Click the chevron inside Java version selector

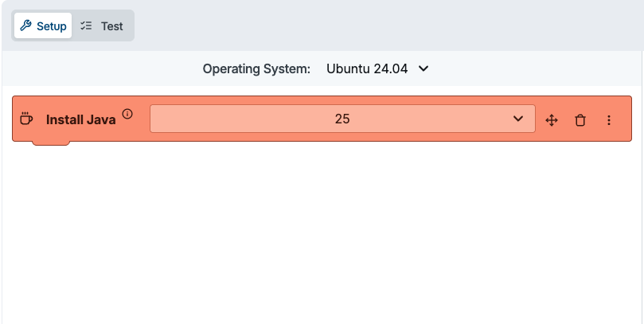(519, 119)
